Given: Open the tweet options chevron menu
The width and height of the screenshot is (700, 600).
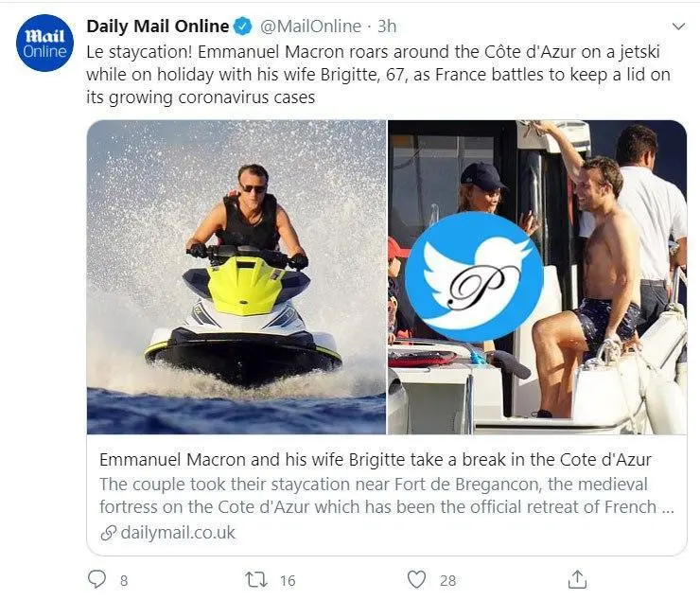Looking at the screenshot, I should point(677,26).
